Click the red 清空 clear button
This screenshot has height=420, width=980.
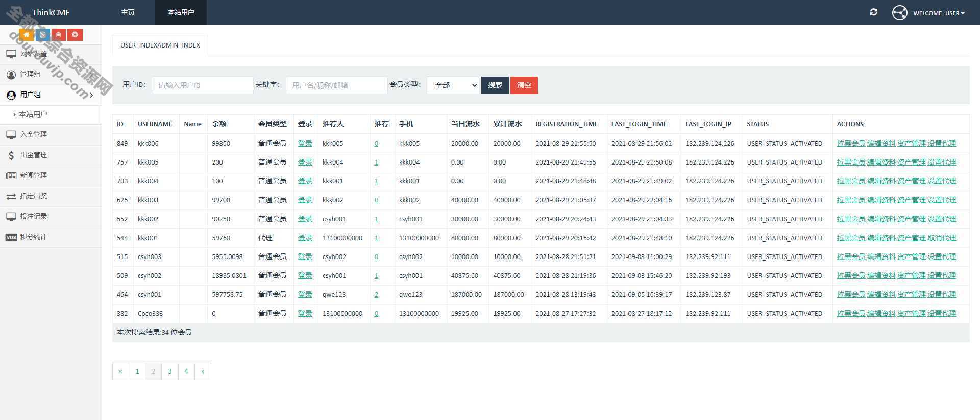524,85
